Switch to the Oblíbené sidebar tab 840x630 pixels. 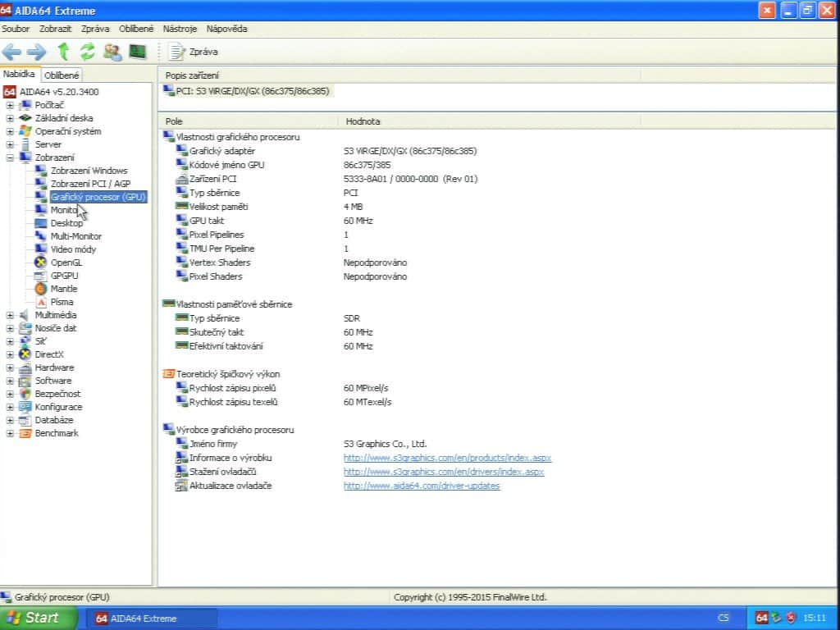click(x=62, y=75)
